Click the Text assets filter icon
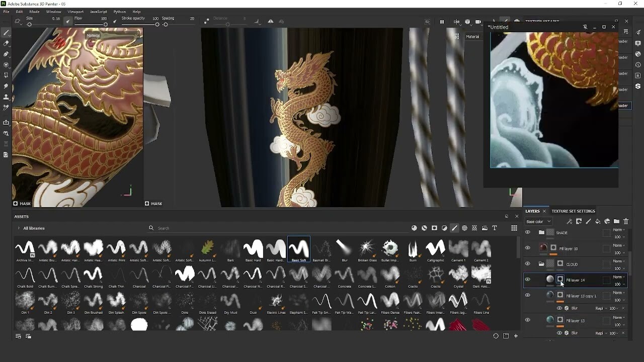Viewport: 644px width, 362px height. [495, 228]
